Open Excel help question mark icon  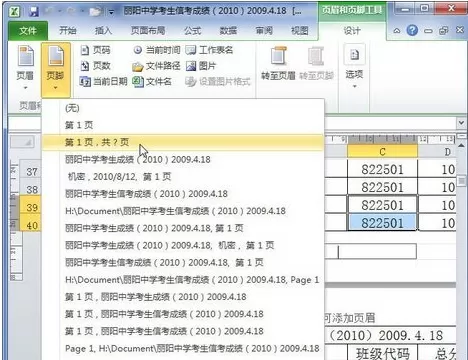[412, 31]
